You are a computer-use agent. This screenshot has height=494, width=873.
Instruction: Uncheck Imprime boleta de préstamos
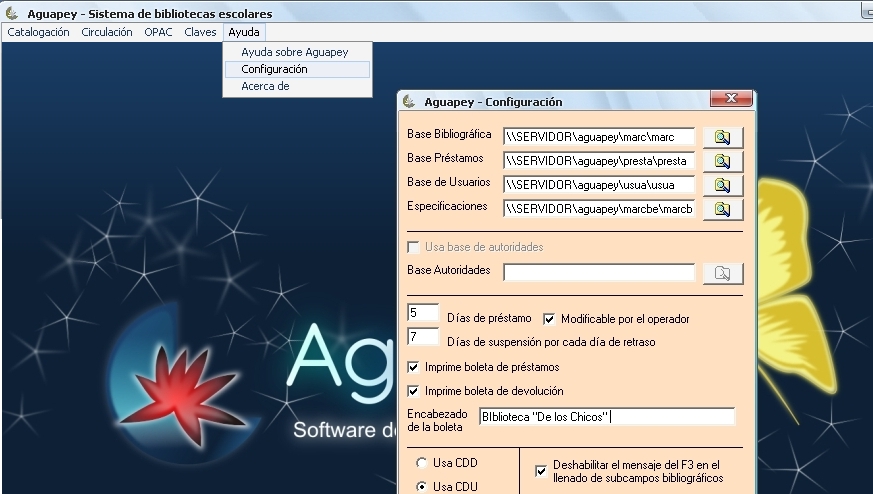pos(414,367)
